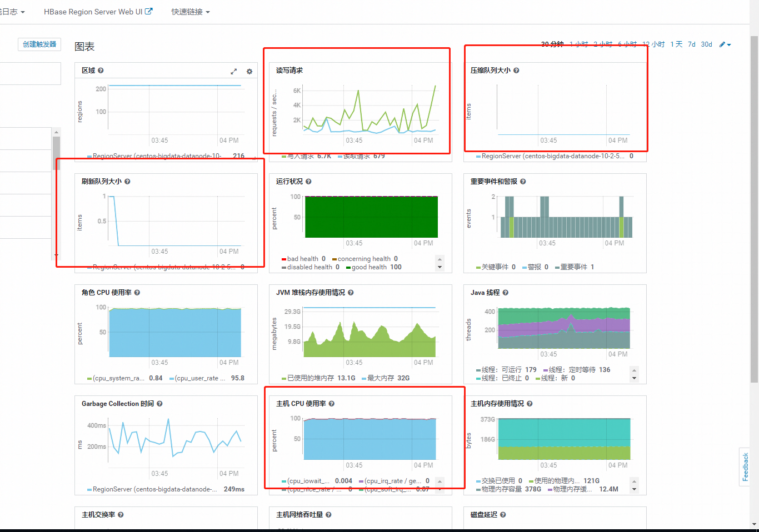Show help for the 运行状况 chart

pyautogui.click(x=308, y=182)
